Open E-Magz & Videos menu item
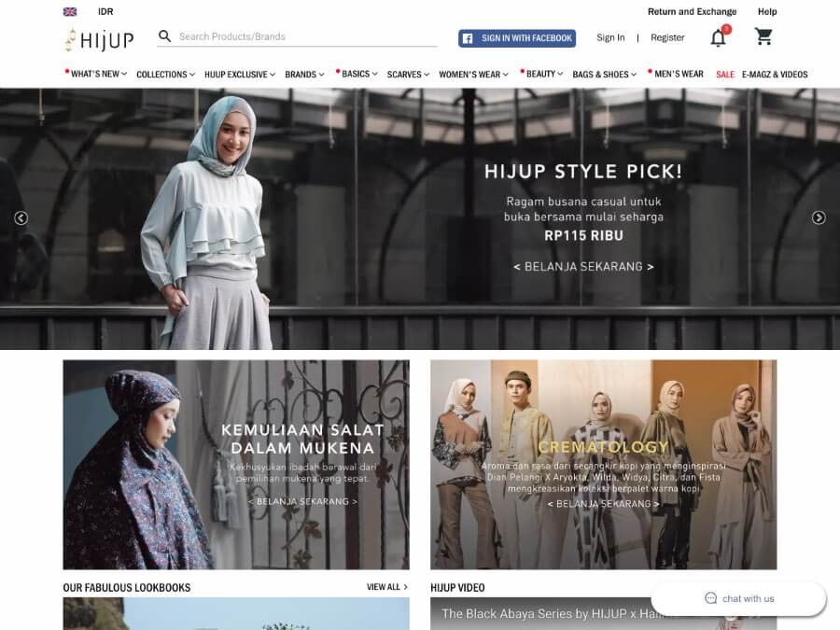This screenshot has width=840, height=630. click(x=775, y=75)
